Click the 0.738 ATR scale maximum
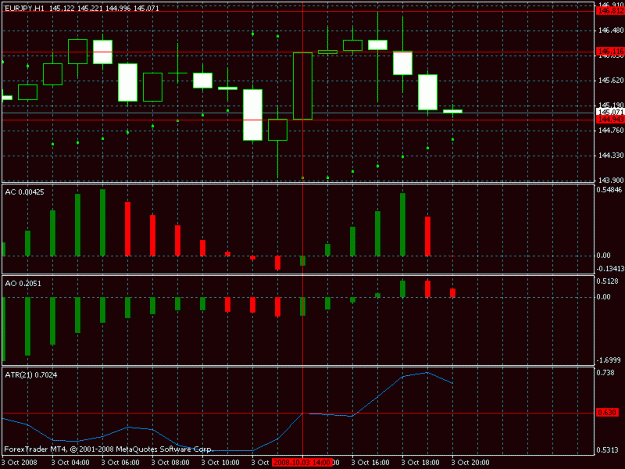The width and height of the screenshot is (625, 469). (605, 373)
